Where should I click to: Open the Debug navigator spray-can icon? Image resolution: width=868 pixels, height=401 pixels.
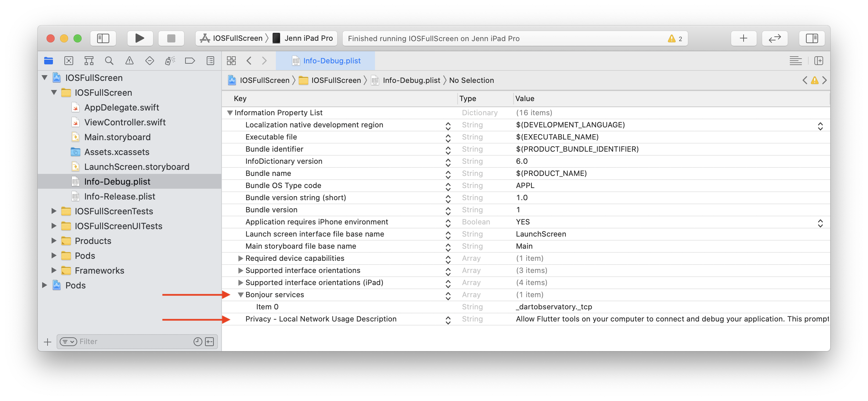tap(170, 61)
